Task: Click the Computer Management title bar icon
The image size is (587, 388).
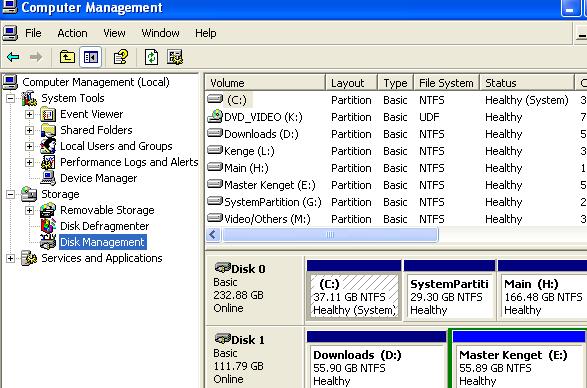Action: pyautogui.click(x=9, y=7)
